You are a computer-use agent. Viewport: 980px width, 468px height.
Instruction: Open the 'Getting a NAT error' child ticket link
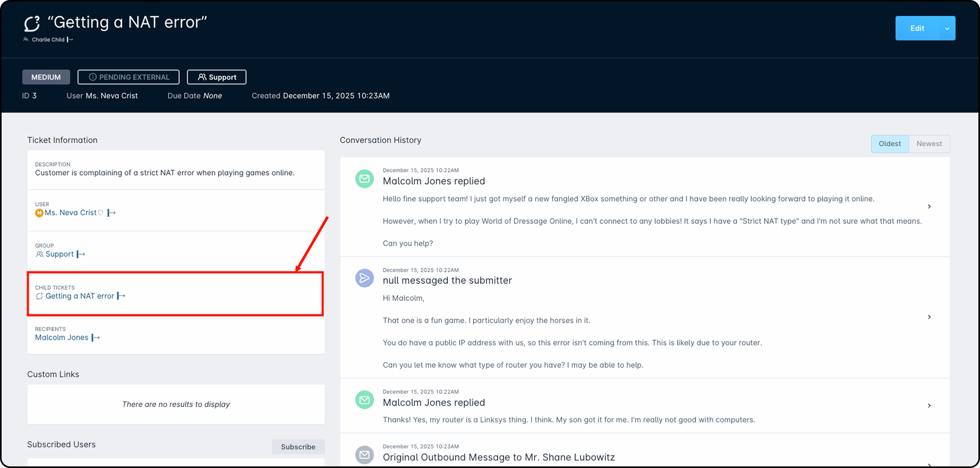(80, 296)
